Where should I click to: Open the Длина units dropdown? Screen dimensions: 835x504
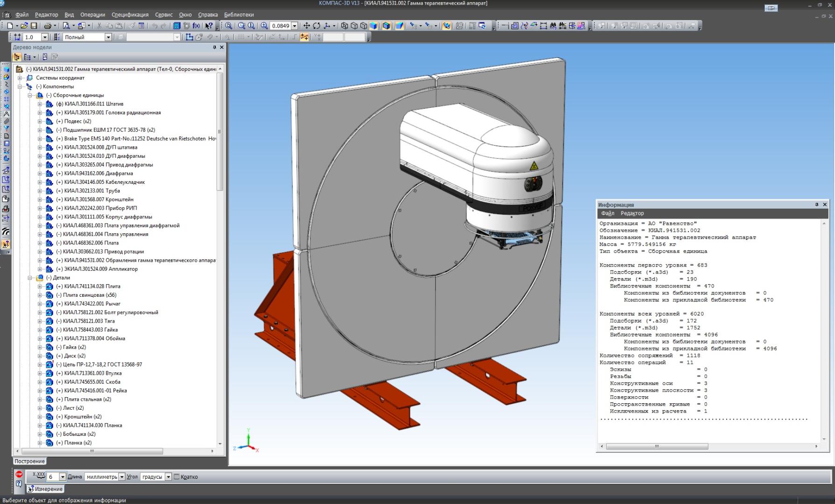point(122,477)
